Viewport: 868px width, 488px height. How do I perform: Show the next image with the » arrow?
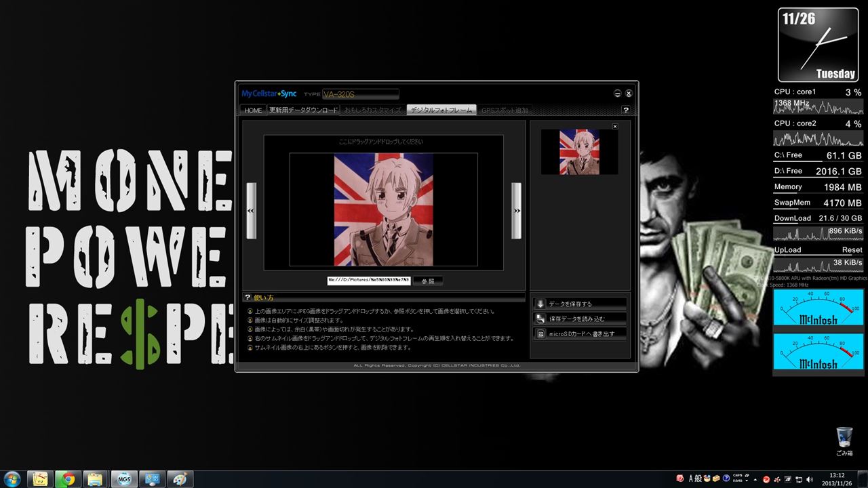[517, 211]
